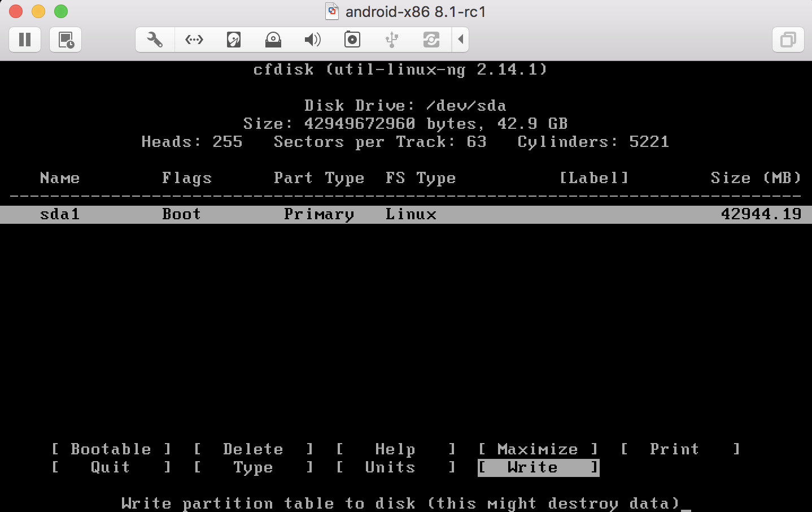This screenshot has width=812, height=512.
Task: Collapse the toolbar with the left arrow
Action: 460,40
